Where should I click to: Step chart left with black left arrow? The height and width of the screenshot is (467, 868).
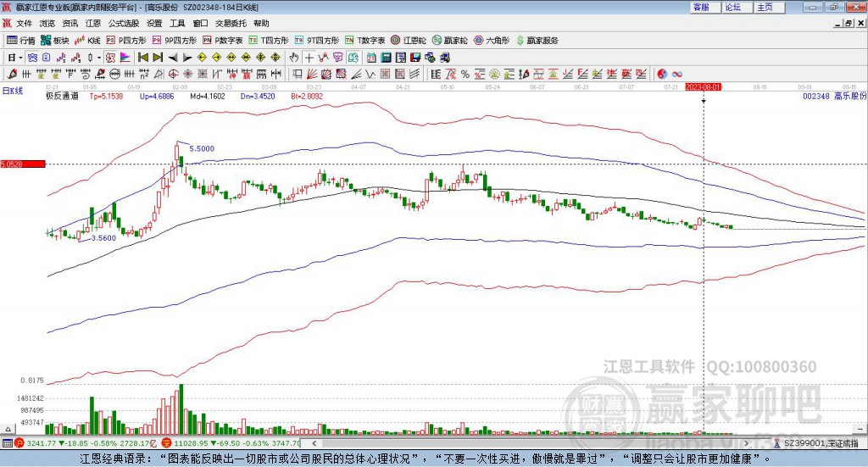coord(173,58)
